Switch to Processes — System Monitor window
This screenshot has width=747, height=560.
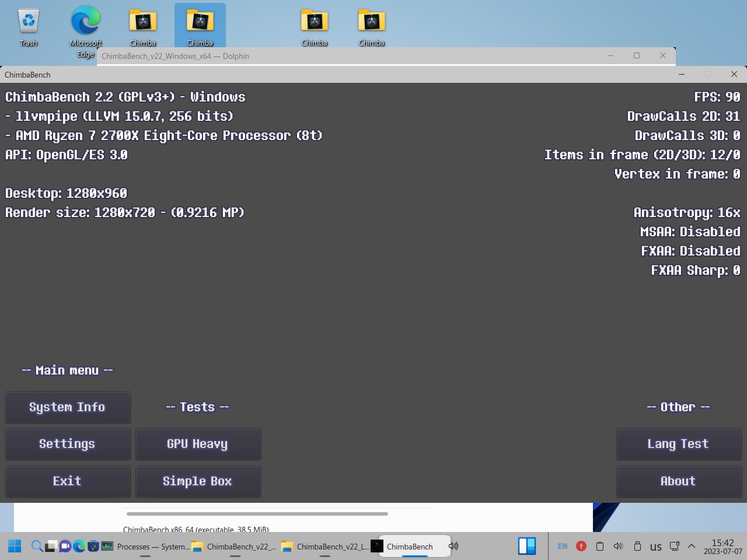point(145,547)
